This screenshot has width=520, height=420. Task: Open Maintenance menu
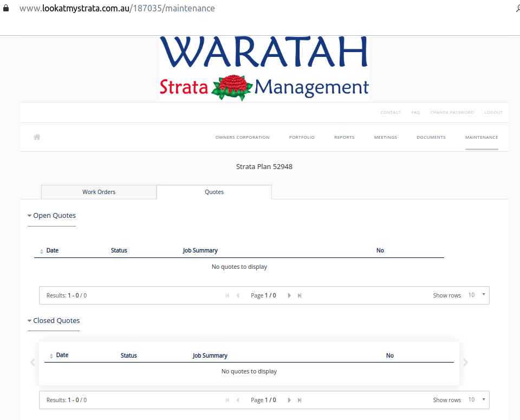482,137
